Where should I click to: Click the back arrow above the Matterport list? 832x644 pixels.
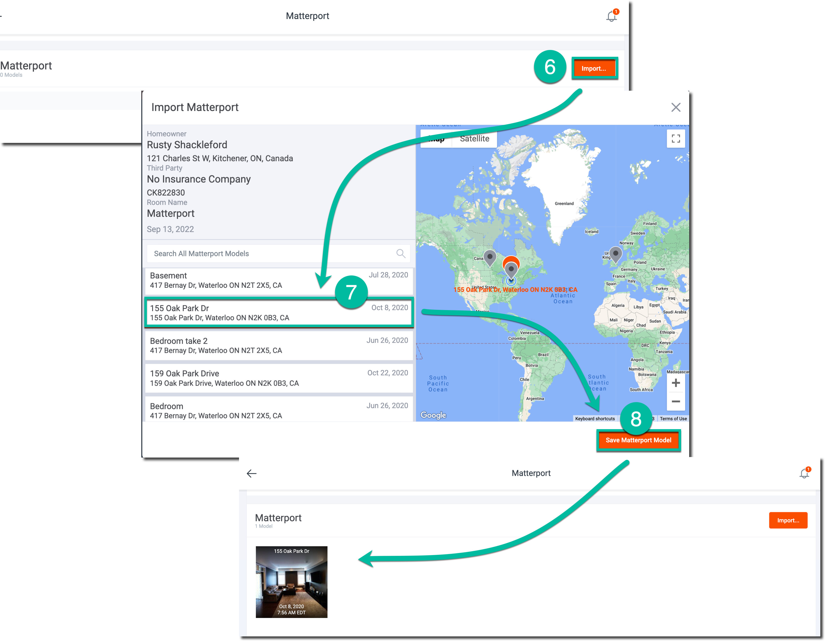click(x=251, y=473)
